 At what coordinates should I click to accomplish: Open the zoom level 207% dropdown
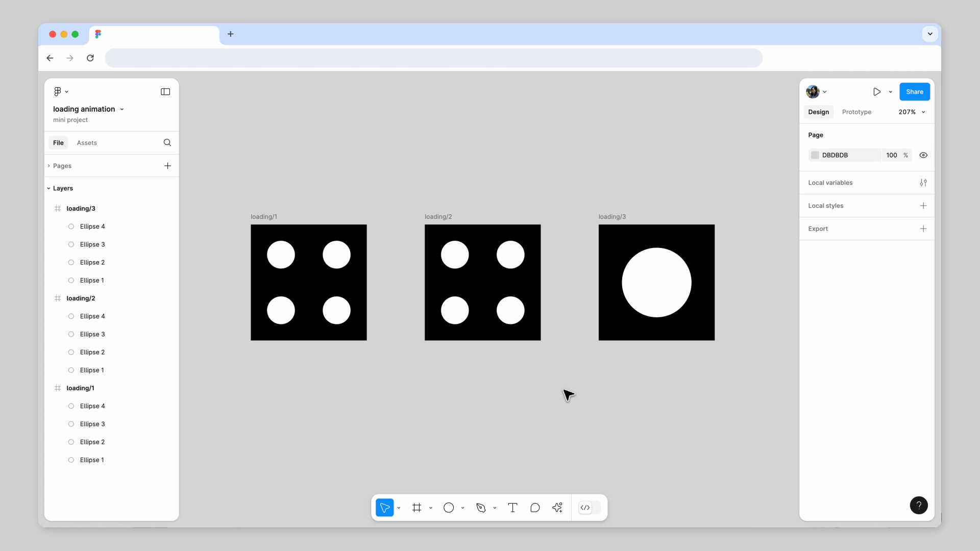[912, 112]
